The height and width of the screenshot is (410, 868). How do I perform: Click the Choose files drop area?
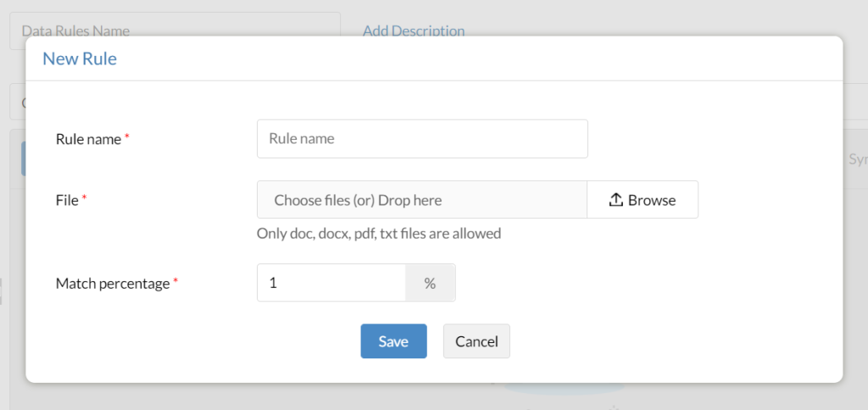pos(422,200)
